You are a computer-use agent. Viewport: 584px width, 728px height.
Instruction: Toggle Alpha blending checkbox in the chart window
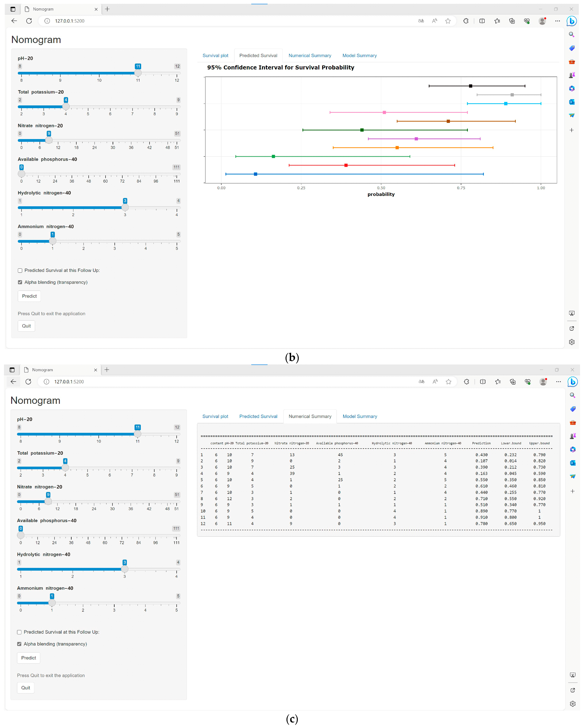20,282
